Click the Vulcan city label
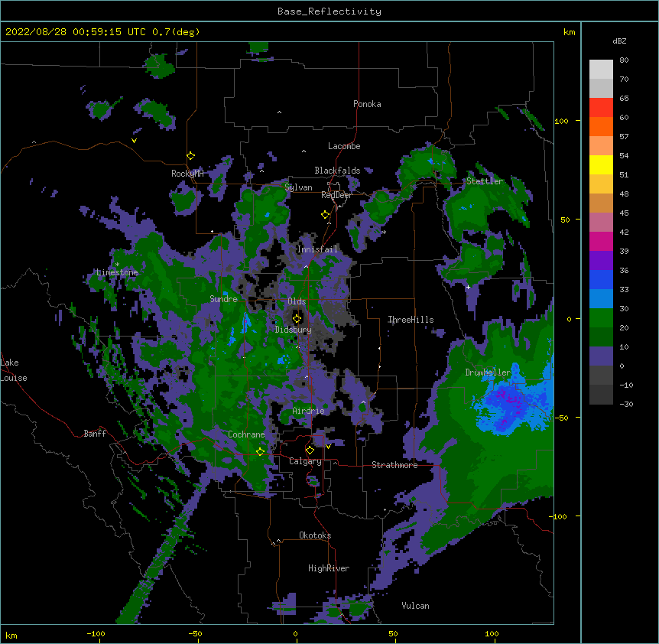This screenshot has width=659, height=644. (415, 606)
